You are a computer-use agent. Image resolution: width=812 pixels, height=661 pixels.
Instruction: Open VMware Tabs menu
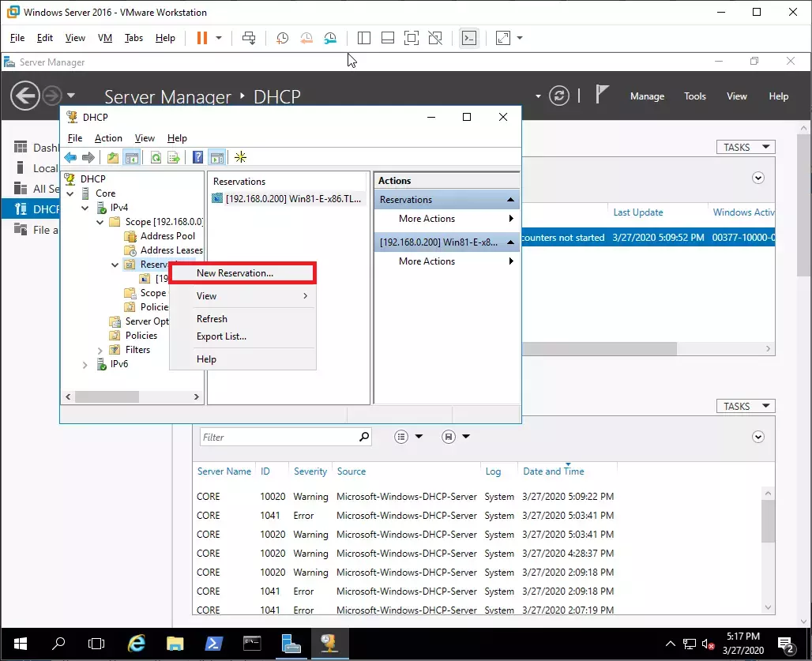133,38
